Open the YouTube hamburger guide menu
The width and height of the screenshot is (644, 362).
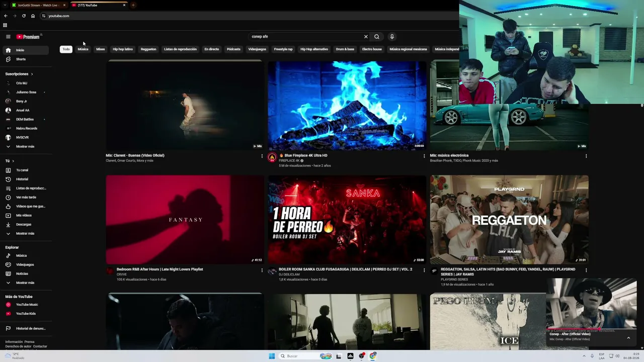pyautogui.click(x=8, y=37)
